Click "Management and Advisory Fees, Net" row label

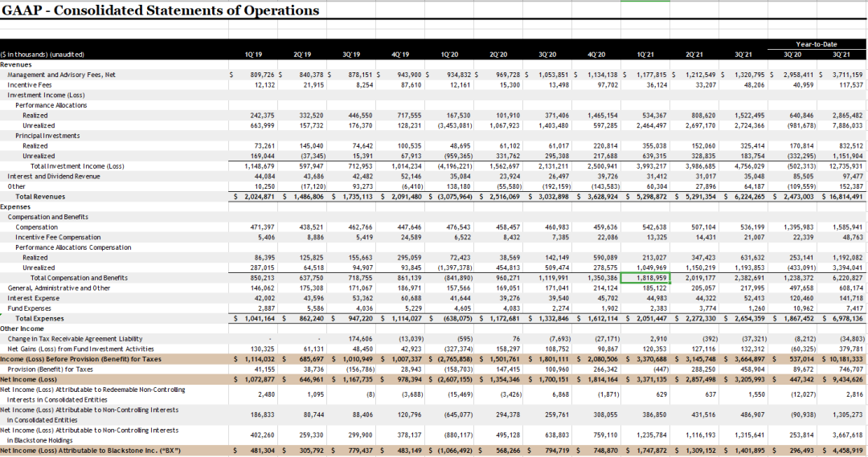click(x=61, y=75)
